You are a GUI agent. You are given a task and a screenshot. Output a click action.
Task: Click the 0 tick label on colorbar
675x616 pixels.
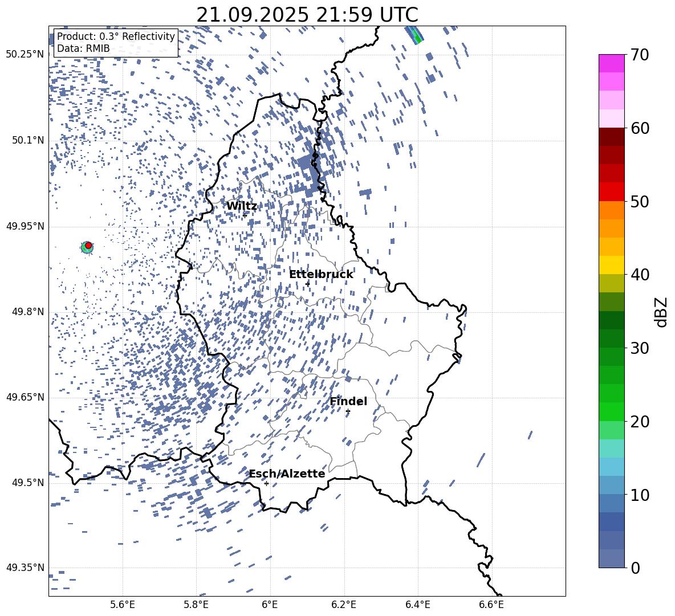[x=635, y=568]
